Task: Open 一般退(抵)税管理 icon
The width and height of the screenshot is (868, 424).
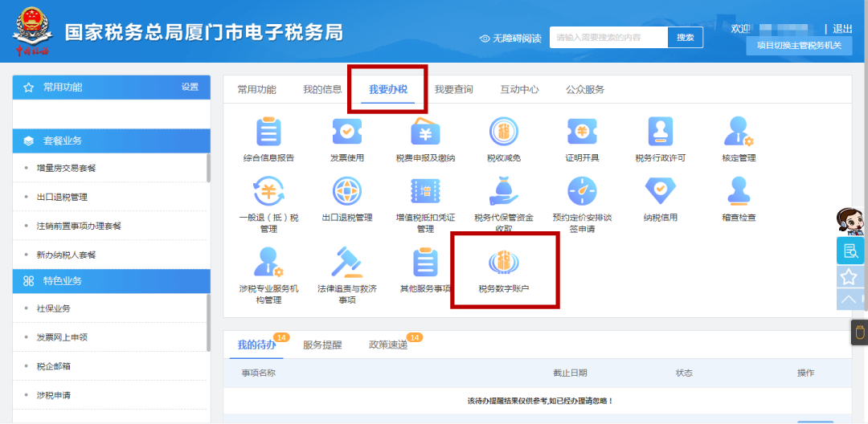Action: tap(268, 191)
